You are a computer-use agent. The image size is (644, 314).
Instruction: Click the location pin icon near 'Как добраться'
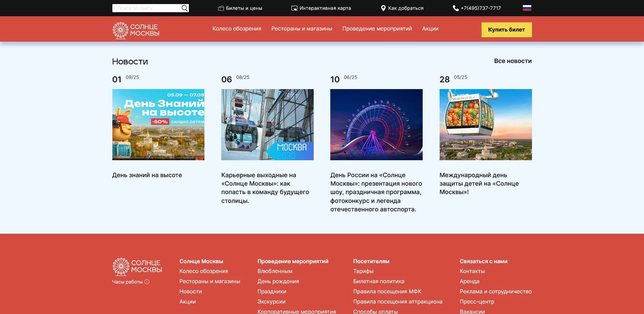383,8
